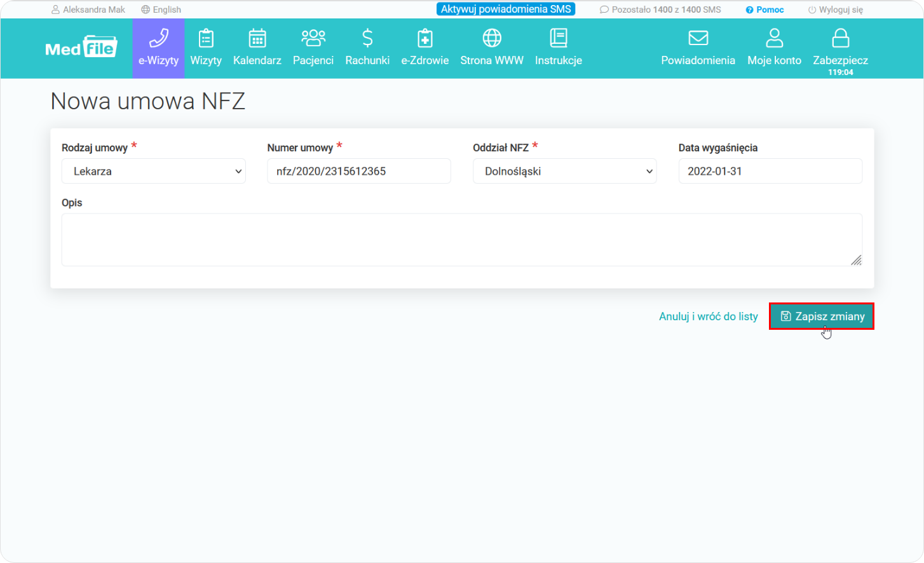Click the 119:04 session timer
The height and width of the screenshot is (563, 924).
coord(841,72)
